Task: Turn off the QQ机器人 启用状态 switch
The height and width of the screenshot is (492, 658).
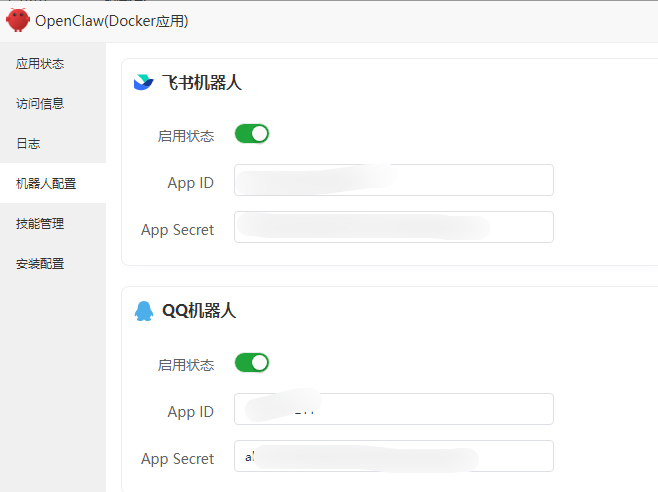Action: [252, 363]
